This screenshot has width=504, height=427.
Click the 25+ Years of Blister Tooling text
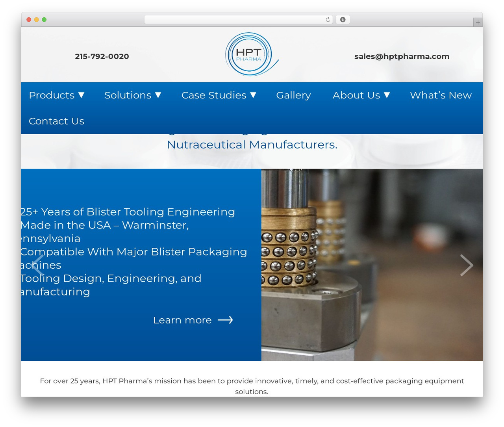[x=128, y=212]
